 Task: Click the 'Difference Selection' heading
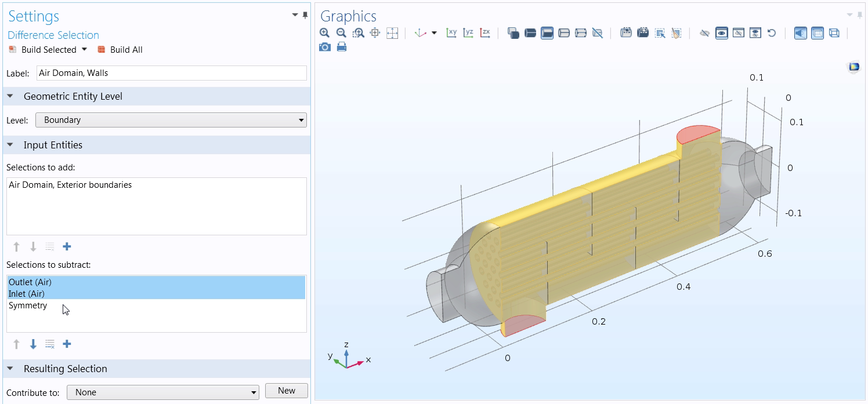coord(53,35)
